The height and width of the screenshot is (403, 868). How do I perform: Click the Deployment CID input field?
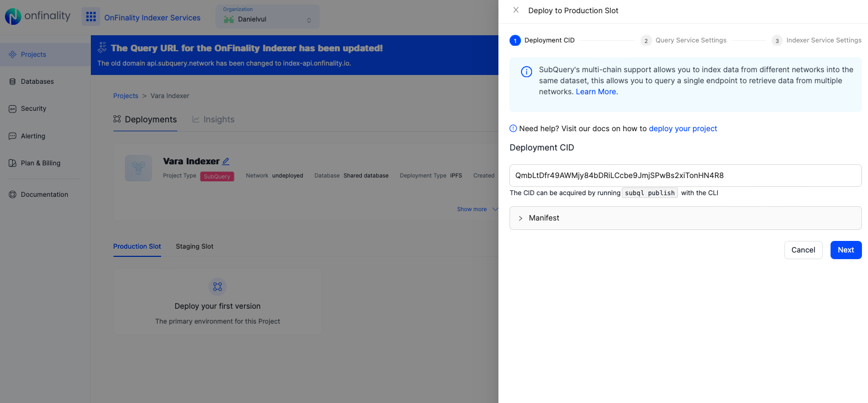(x=686, y=175)
